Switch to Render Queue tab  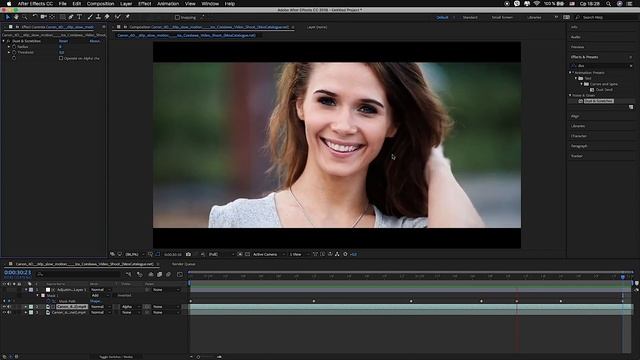click(x=184, y=264)
